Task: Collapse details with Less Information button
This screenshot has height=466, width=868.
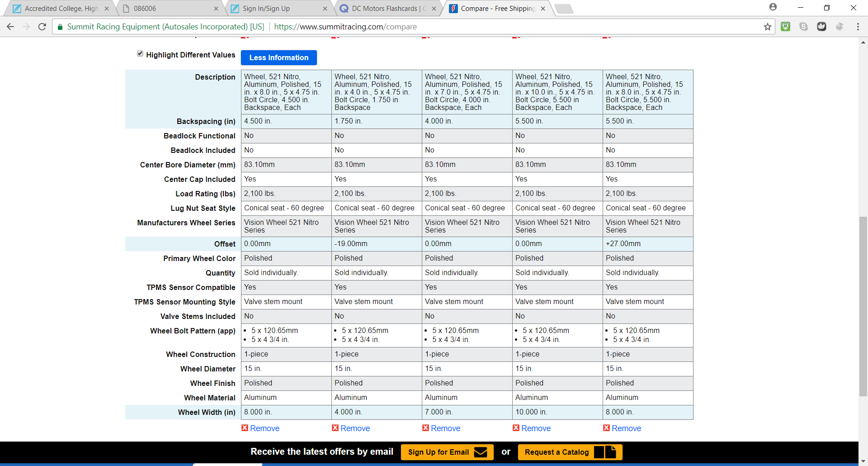Action: click(278, 57)
